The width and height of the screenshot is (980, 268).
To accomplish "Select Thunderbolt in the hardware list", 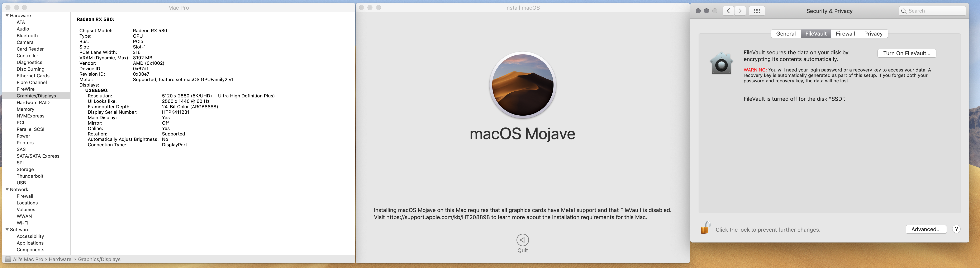I will (30, 176).
